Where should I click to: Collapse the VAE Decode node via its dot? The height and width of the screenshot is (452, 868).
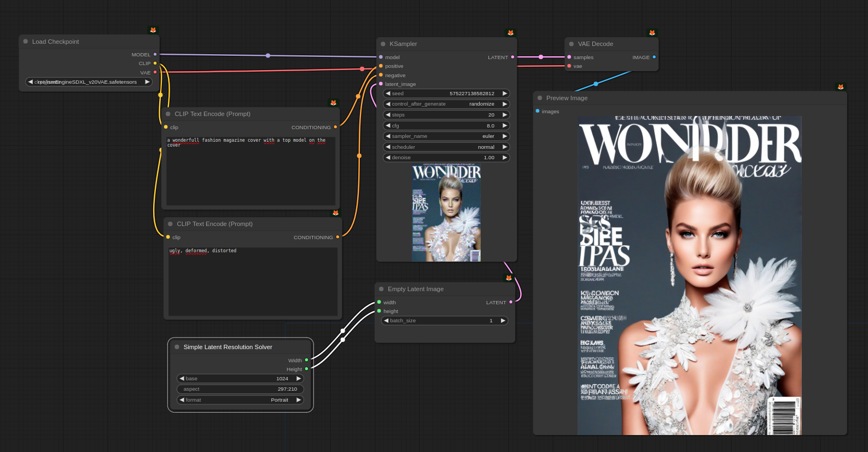tap(572, 44)
